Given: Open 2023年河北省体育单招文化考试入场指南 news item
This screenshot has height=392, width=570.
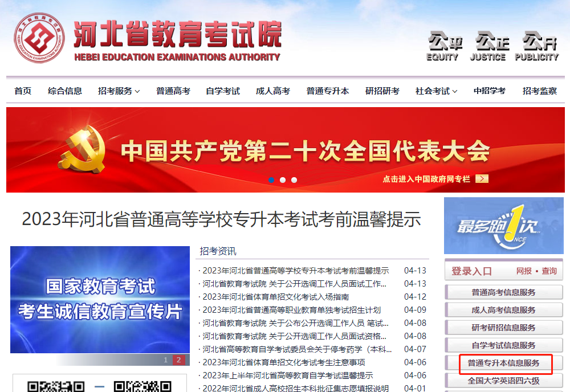Looking at the screenshot, I should click(275, 297).
